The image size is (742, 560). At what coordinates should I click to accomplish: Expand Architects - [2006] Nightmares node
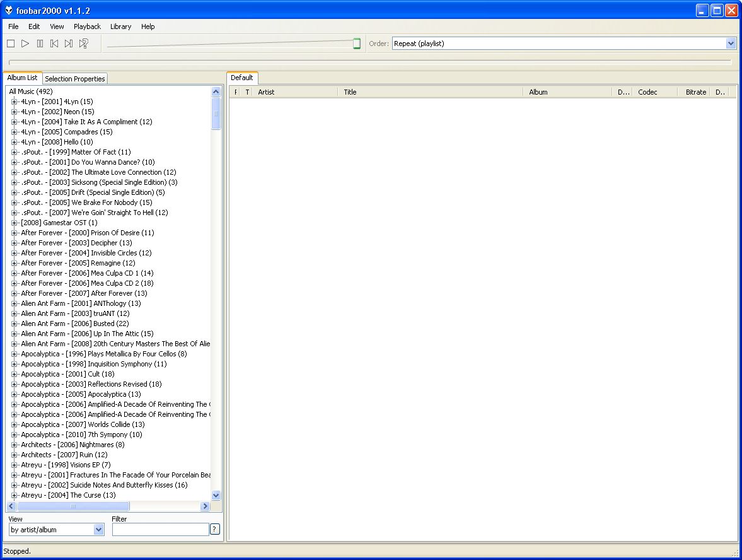point(14,445)
